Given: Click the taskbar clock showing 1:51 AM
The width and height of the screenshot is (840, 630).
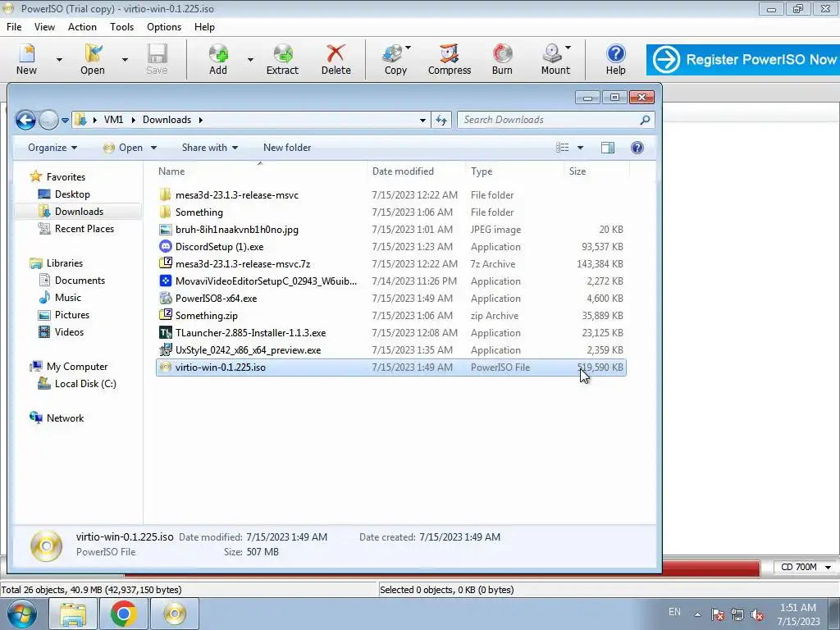Looking at the screenshot, I should (x=798, y=608).
